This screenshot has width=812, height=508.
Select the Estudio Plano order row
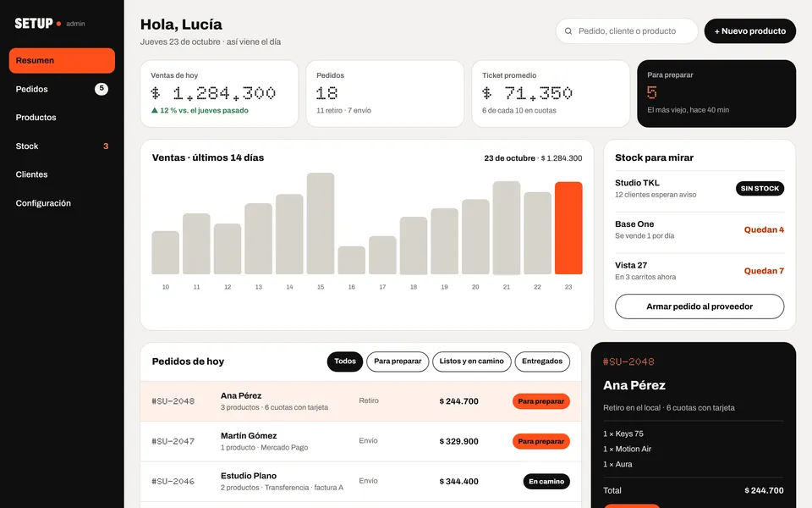point(360,481)
